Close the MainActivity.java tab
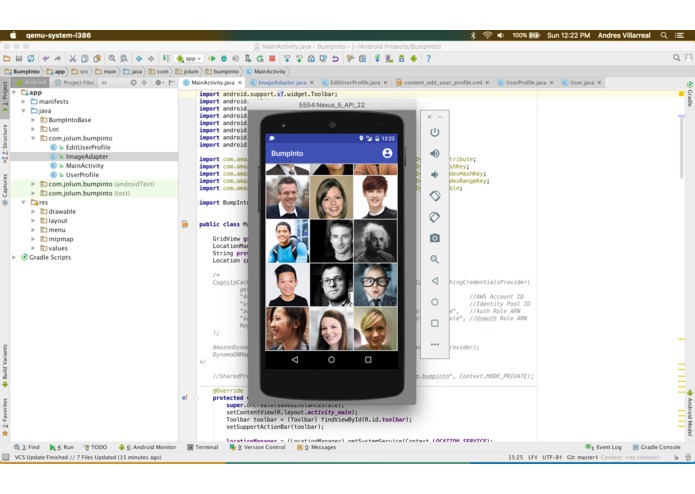Screen dimensions: 695x494 240,82
